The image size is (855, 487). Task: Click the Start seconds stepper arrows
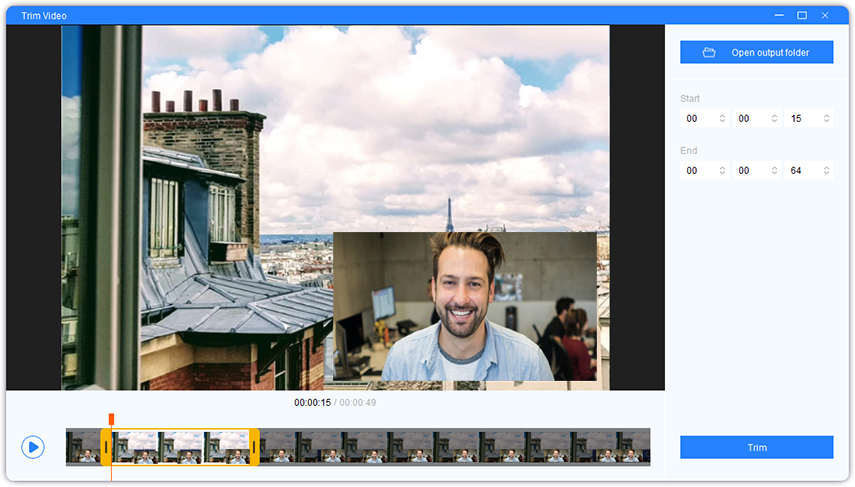[826, 118]
